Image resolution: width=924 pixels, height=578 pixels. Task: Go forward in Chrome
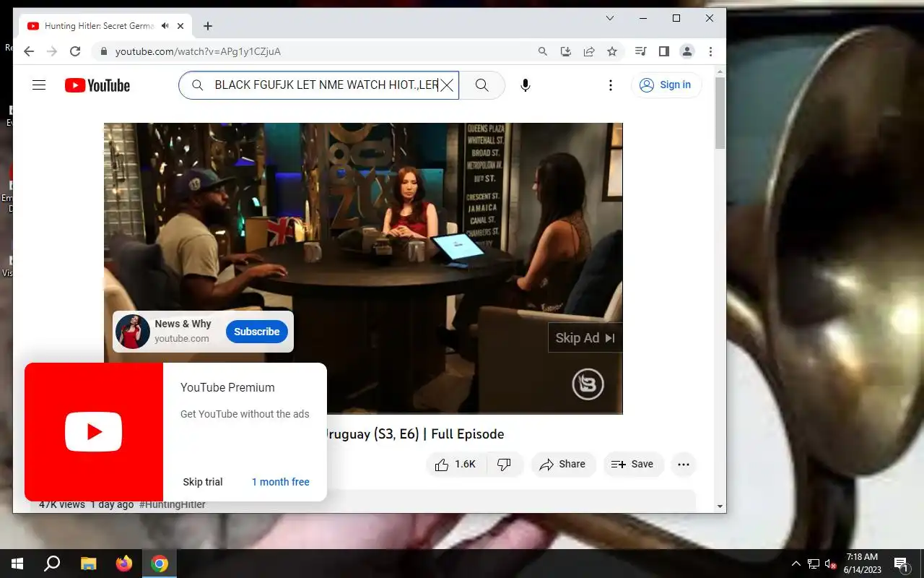[52, 51]
